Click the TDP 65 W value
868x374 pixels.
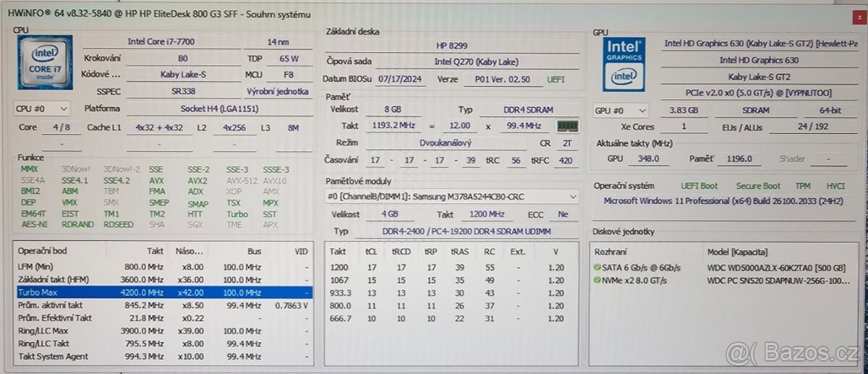pos(289,59)
